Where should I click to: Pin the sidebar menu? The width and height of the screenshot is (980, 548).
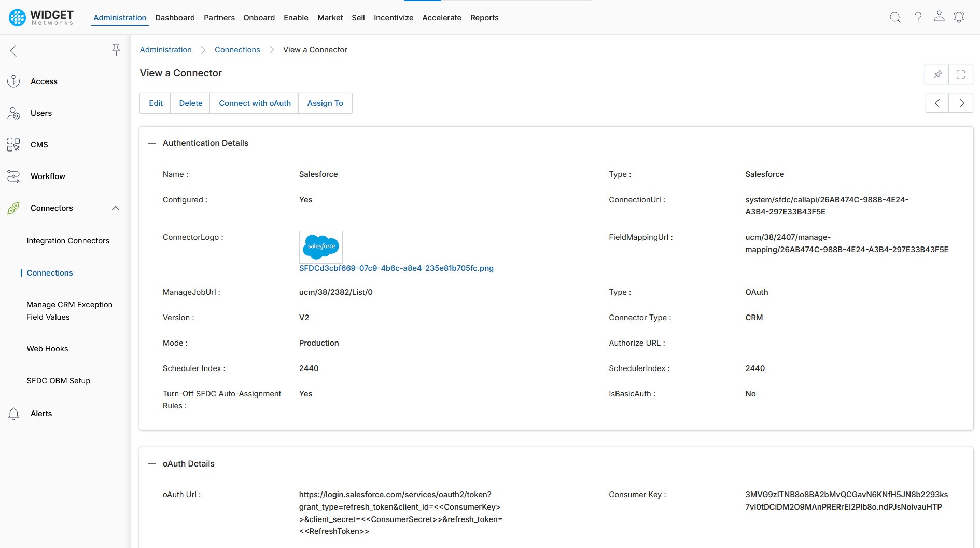tap(116, 49)
